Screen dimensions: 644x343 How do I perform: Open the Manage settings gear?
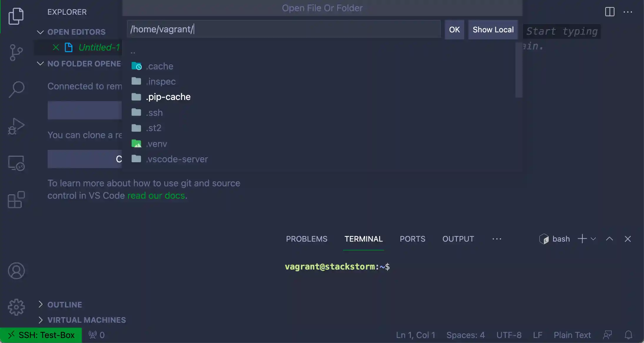tap(16, 307)
